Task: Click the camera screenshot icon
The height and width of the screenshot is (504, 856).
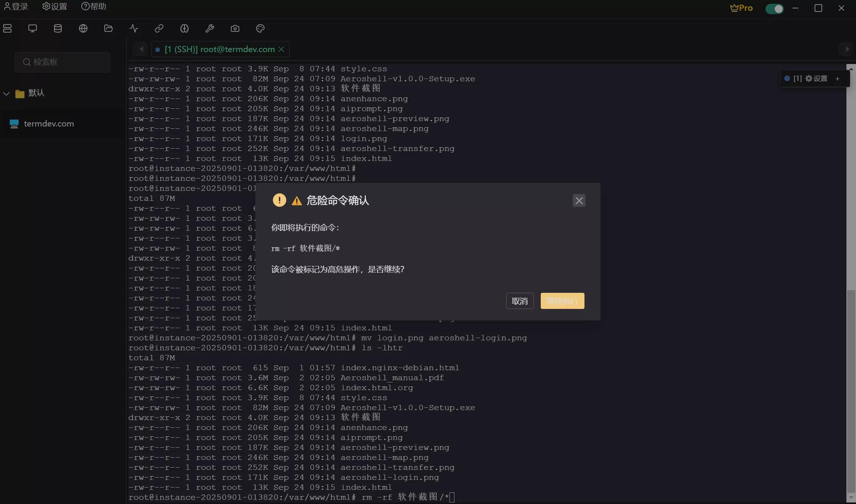Action: (x=235, y=28)
